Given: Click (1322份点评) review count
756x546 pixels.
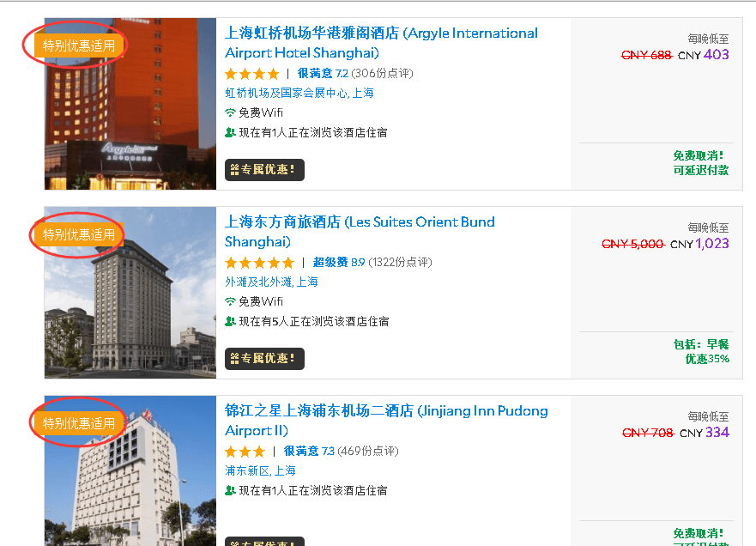Looking at the screenshot, I should pyautogui.click(x=400, y=263).
